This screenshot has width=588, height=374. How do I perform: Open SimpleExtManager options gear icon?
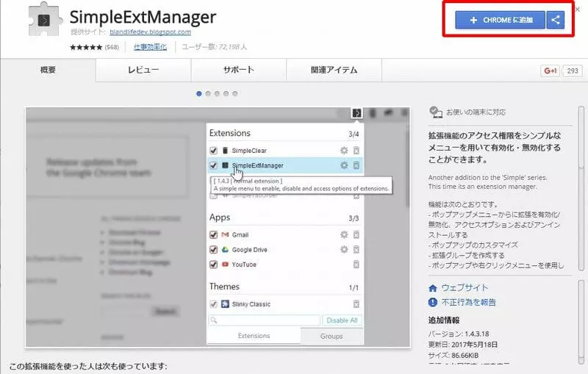[x=344, y=165]
